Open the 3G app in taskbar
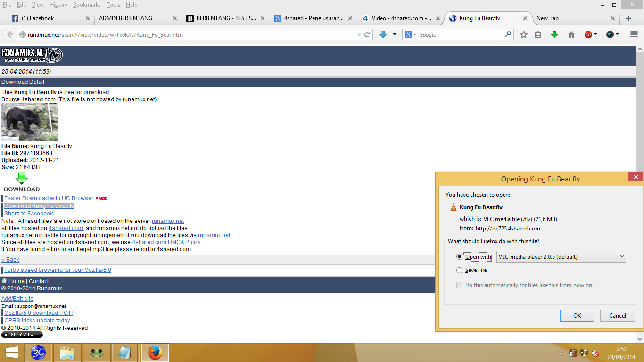 pos(38,353)
